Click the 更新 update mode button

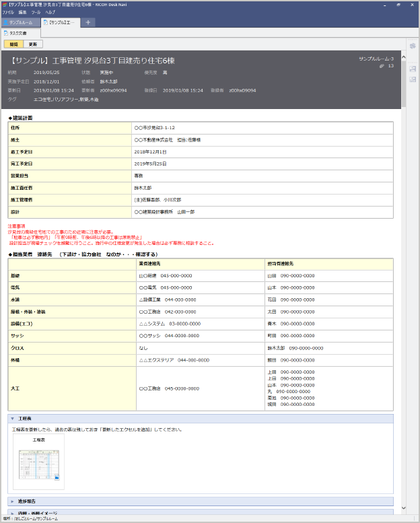click(32, 44)
